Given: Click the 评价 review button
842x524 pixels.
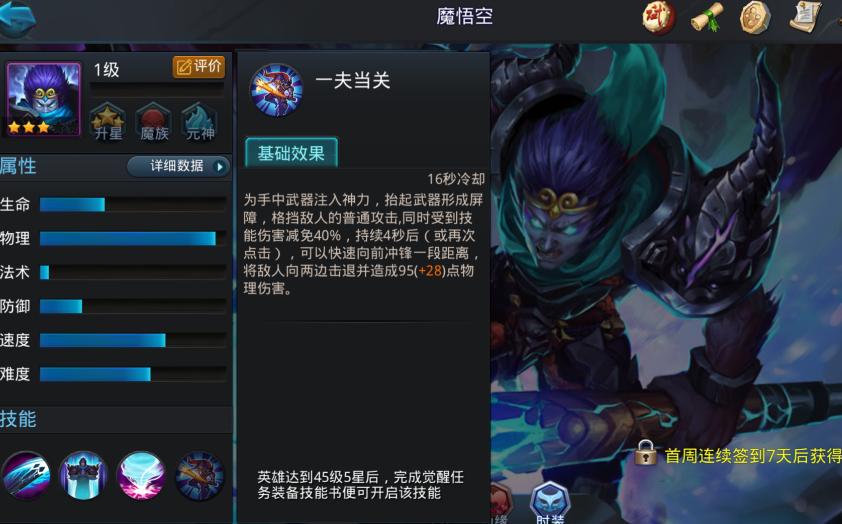Looking at the screenshot, I should point(199,67).
